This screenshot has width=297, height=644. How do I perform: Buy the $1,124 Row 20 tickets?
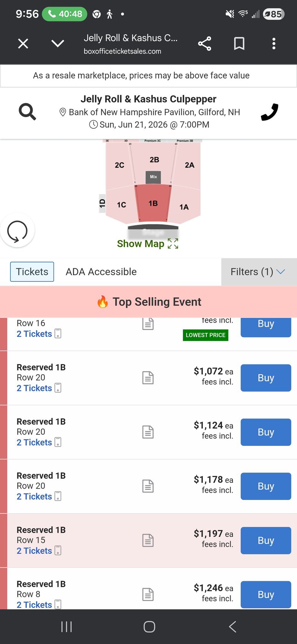(x=266, y=432)
